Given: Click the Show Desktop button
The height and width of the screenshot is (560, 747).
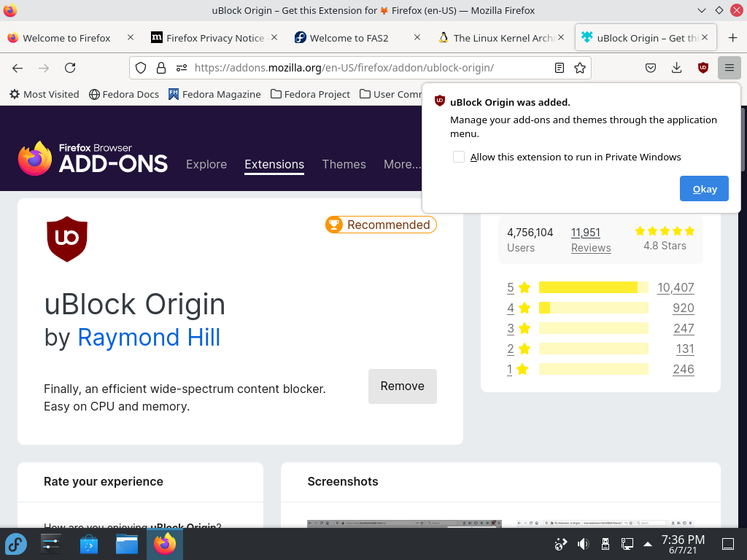Looking at the screenshot, I should pyautogui.click(x=728, y=544).
